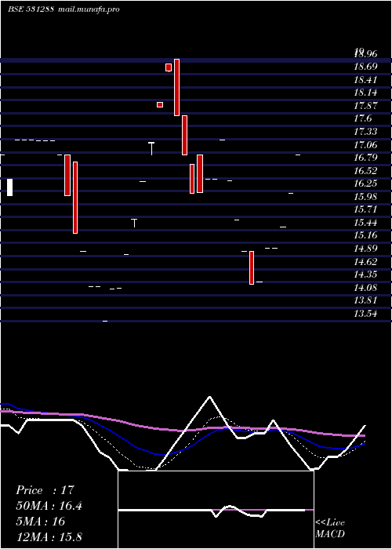Select the 5MA : 16 readout
Screen dimensions: 392x549
pos(41,522)
